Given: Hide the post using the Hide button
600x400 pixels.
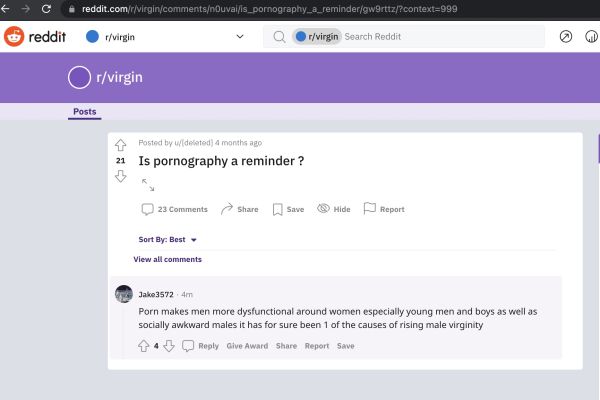Looking at the screenshot, I should pos(333,209).
